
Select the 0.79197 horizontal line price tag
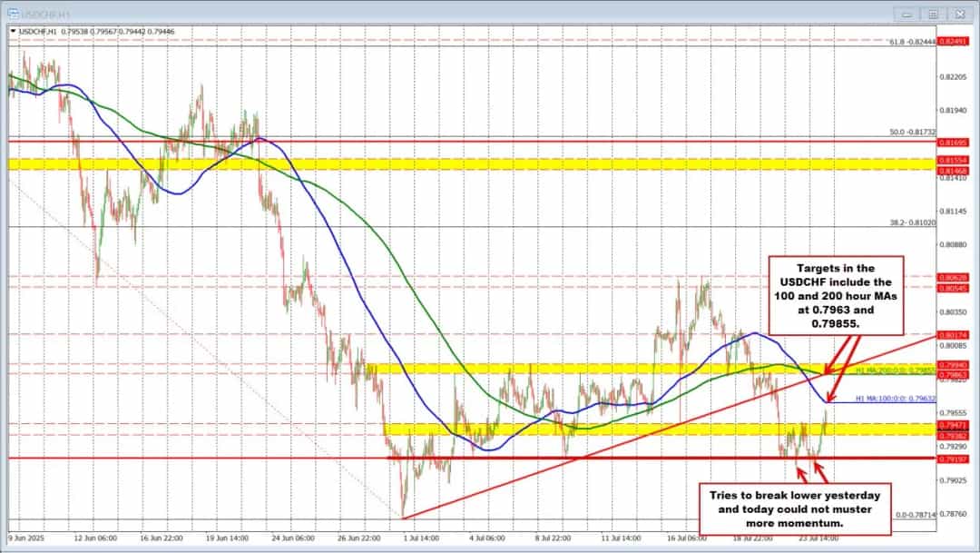953,459
